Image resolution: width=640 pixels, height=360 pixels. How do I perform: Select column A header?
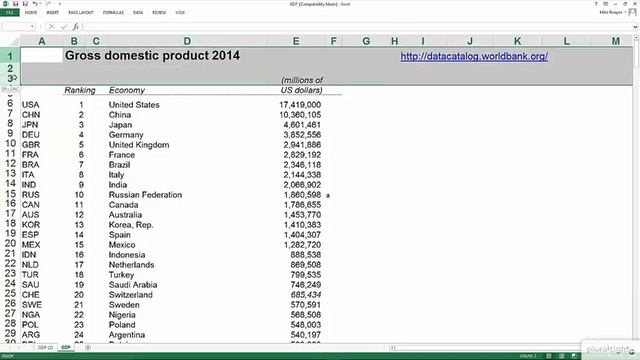42,41
